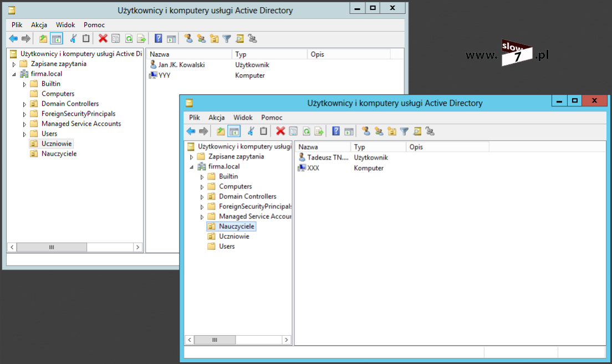Click Back arrow in front window toolbar

tap(191, 131)
